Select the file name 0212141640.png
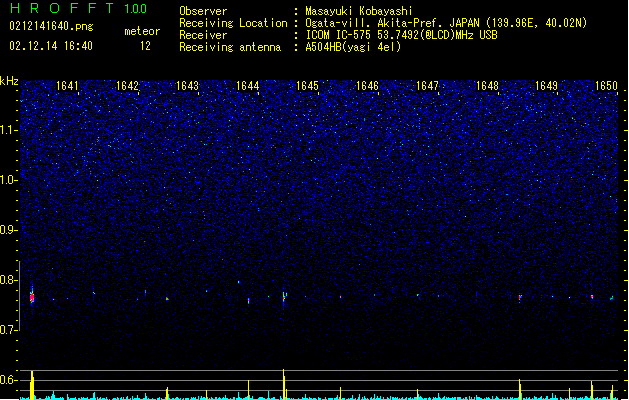The image size is (629, 400). pyautogui.click(x=51, y=26)
